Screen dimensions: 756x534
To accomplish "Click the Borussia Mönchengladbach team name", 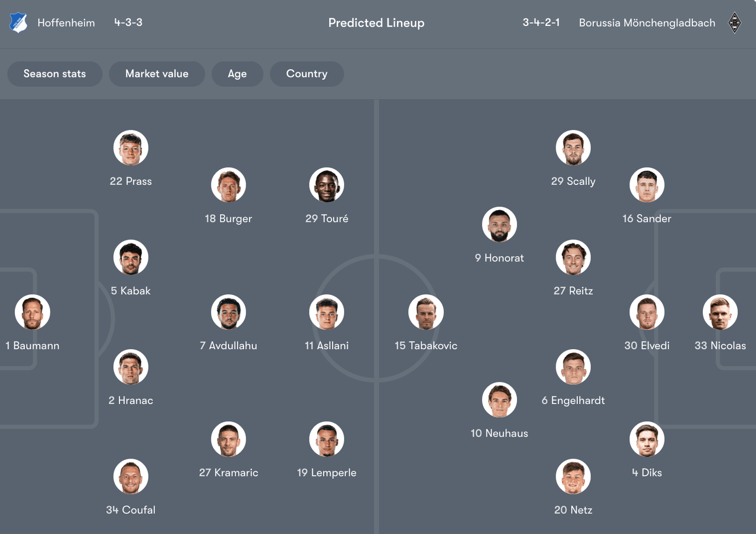I will [x=646, y=23].
